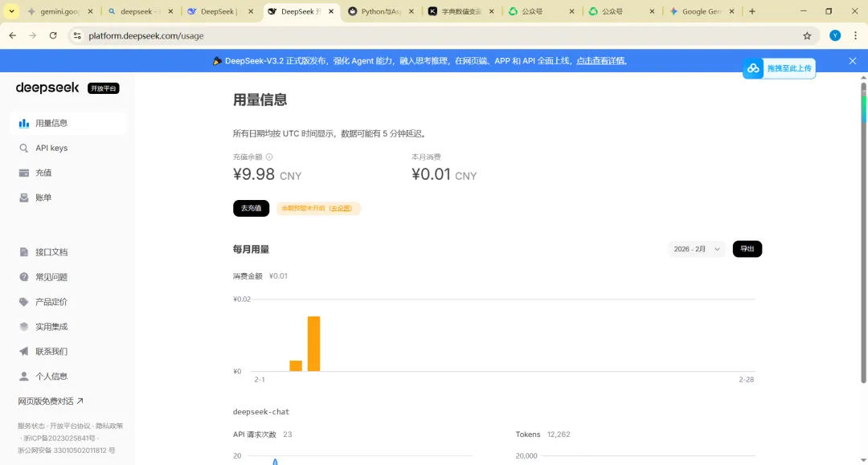Click the receipt icon beside 账单
The image size is (868, 465).
pyautogui.click(x=24, y=198)
